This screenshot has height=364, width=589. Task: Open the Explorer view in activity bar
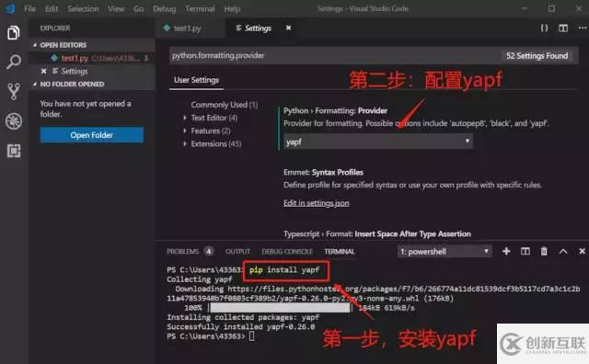(14, 33)
